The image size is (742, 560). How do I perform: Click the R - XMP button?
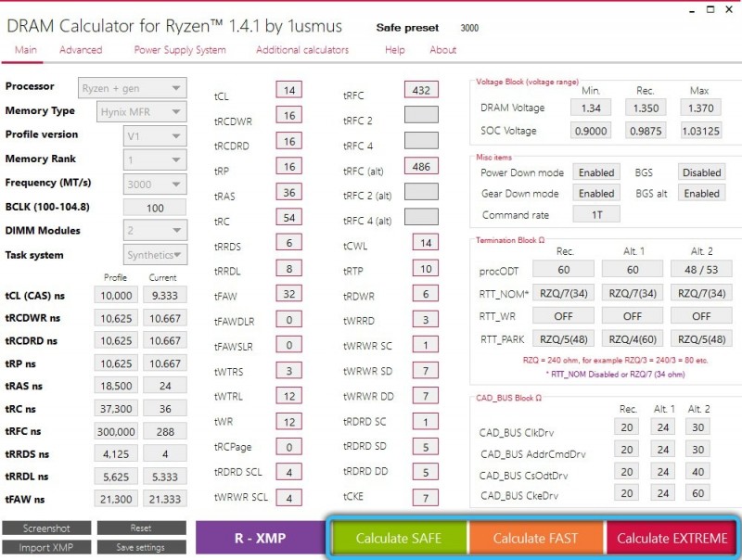pyautogui.click(x=261, y=538)
